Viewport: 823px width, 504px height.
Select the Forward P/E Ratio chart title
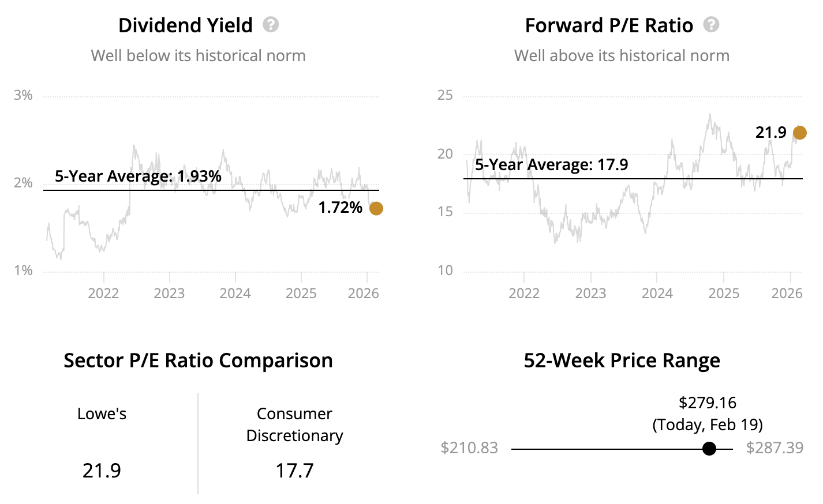click(x=609, y=25)
